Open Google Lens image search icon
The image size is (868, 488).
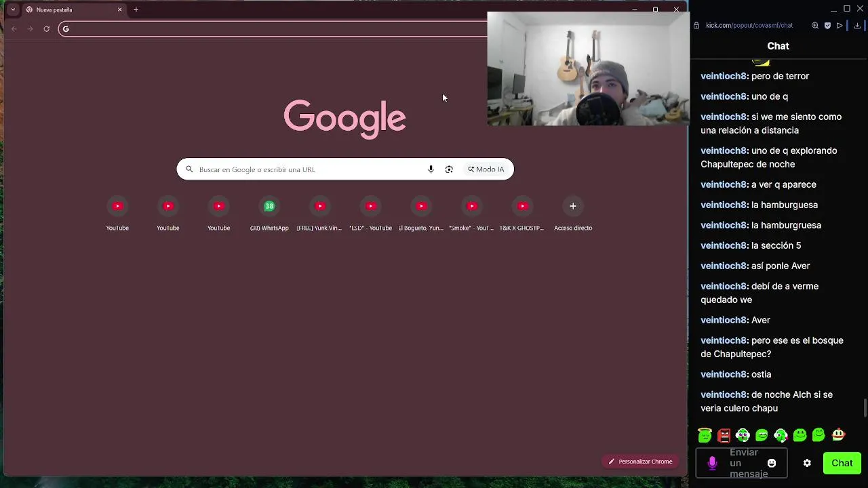point(449,169)
